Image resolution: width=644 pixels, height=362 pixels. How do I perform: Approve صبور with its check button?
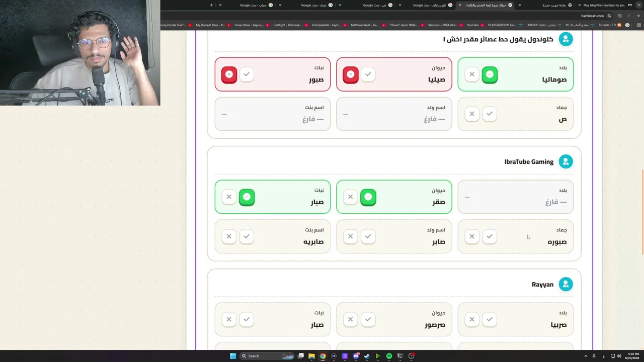pyautogui.click(x=247, y=74)
